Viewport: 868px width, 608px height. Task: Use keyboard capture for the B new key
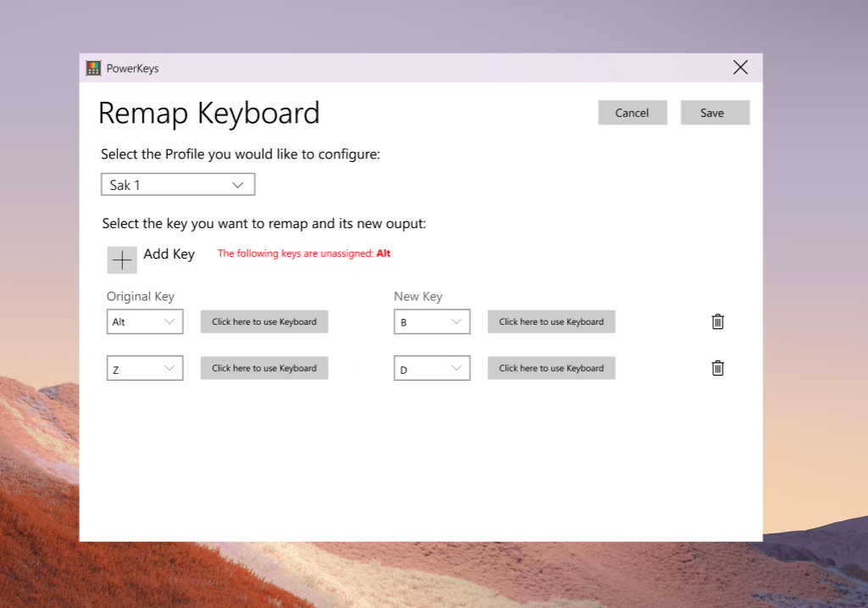551,321
